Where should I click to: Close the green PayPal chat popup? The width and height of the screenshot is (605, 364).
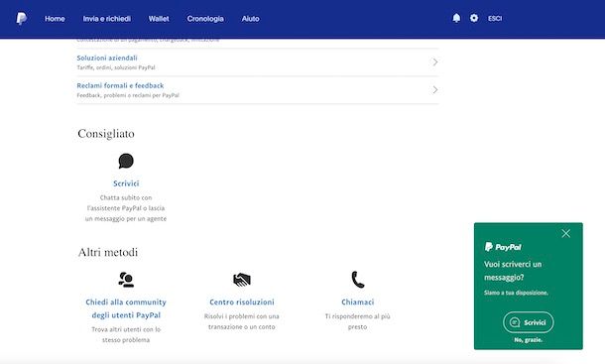(x=565, y=233)
